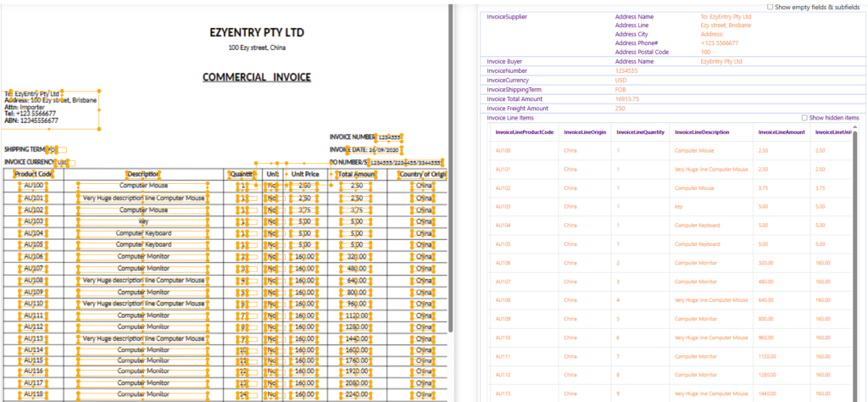Click Address Phone# value +123 5566677
Screen dimensions: 868x402
pos(719,43)
